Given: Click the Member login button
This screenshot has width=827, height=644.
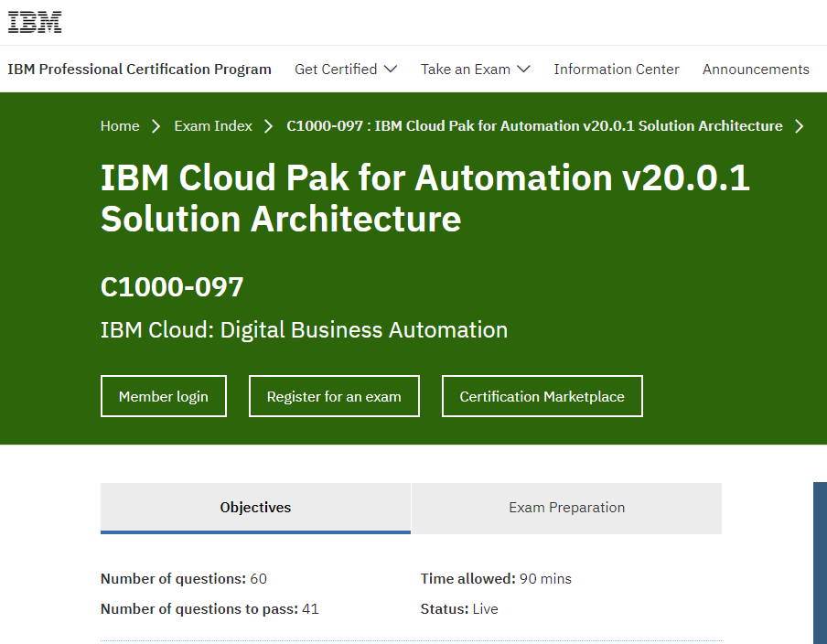Looking at the screenshot, I should click(x=164, y=396).
